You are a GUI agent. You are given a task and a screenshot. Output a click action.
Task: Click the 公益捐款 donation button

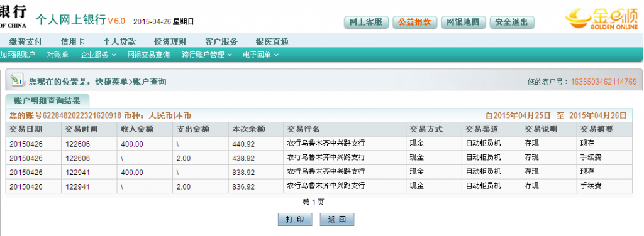pos(415,23)
